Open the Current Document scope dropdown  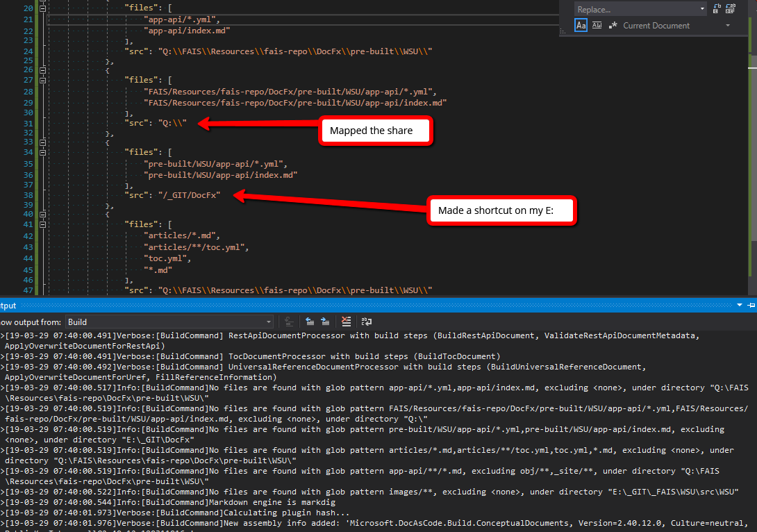(728, 26)
